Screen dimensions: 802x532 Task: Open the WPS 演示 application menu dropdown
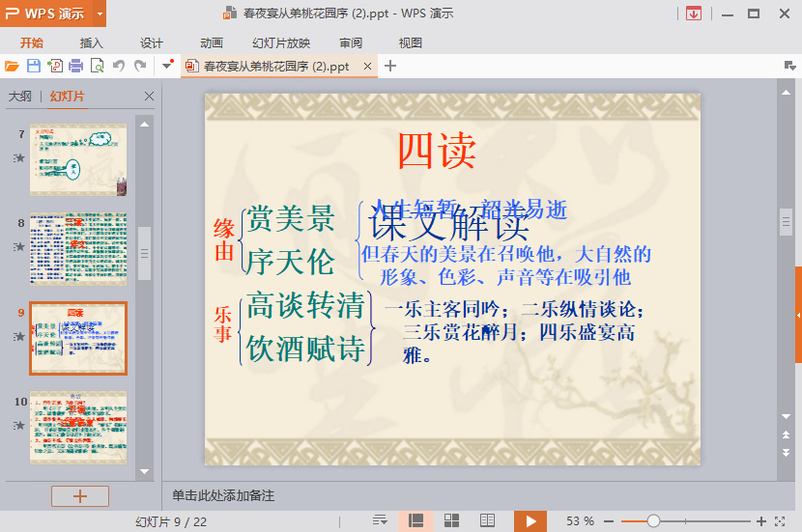pyautogui.click(x=100, y=14)
